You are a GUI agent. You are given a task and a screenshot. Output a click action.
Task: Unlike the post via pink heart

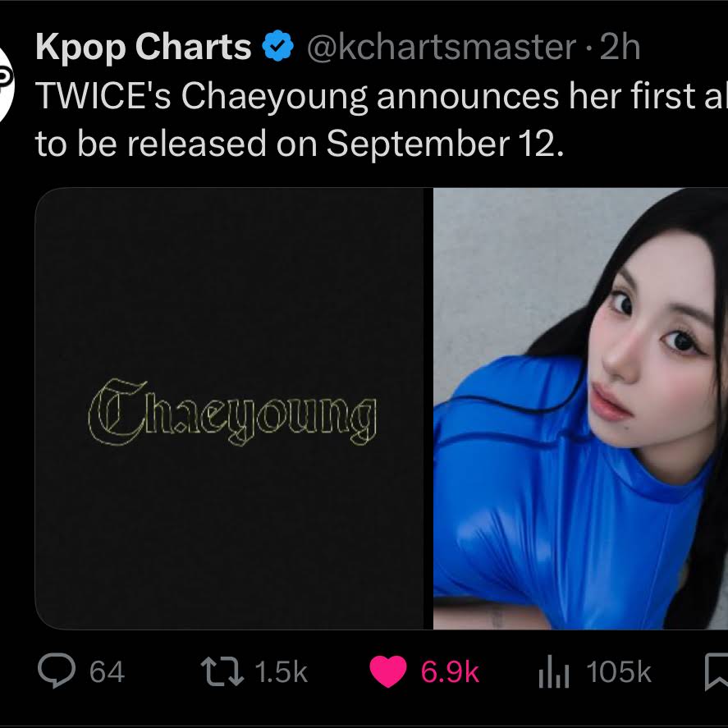click(387, 671)
